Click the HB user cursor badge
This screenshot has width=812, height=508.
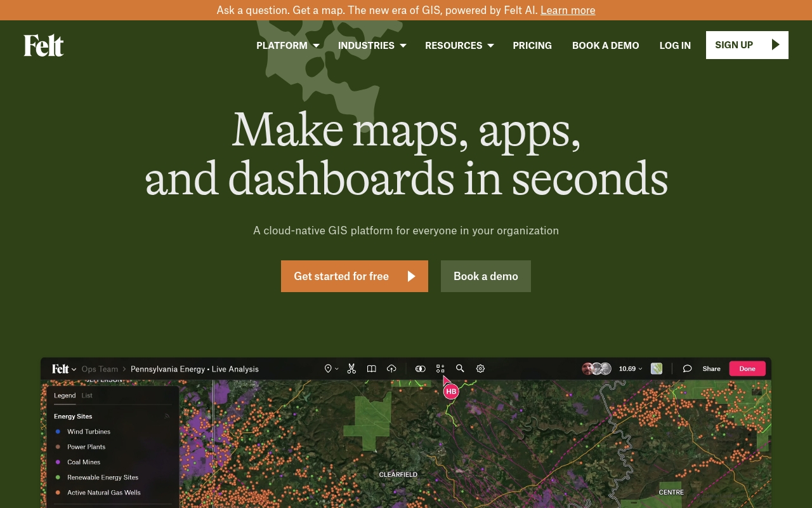(451, 391)
